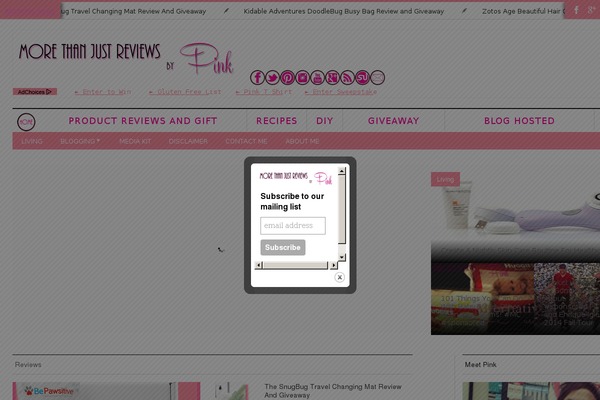Open the Recipes menu item
Image resolution: width=600 pixels, height=400 pixels.
point(277,121)
